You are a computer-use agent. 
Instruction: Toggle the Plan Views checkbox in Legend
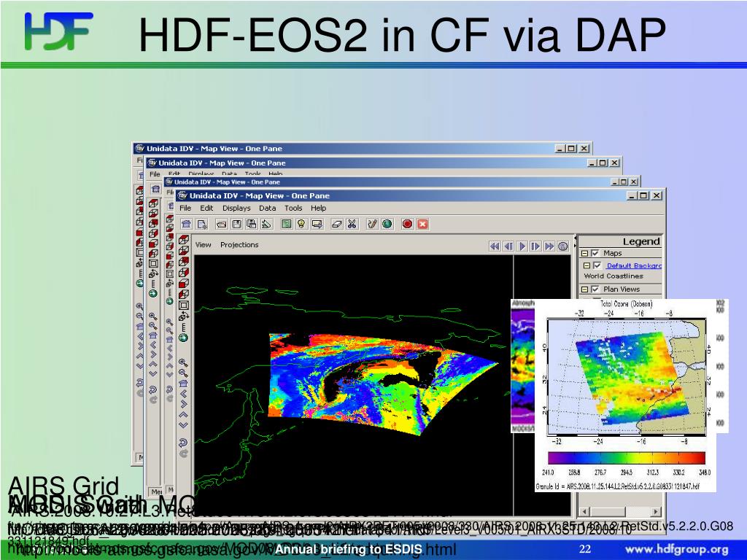click(x=595, y=289)
